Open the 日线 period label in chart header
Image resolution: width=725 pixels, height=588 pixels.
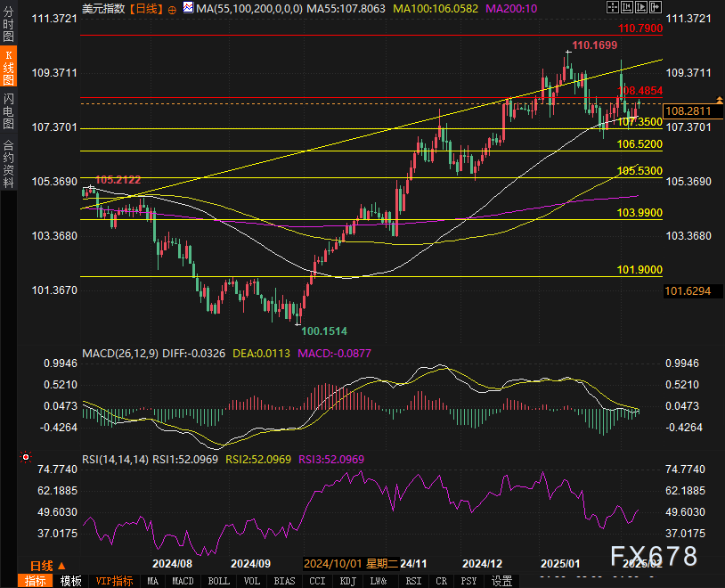(145, 8)
